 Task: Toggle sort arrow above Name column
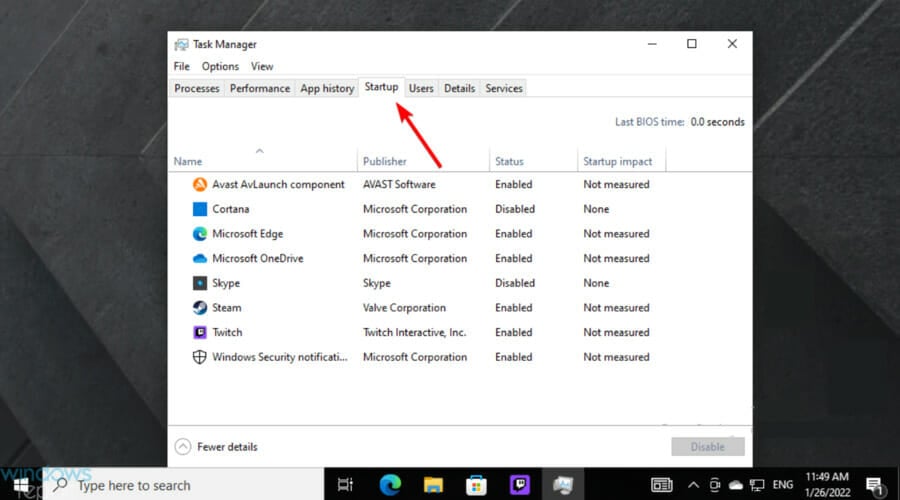[259, 151]
